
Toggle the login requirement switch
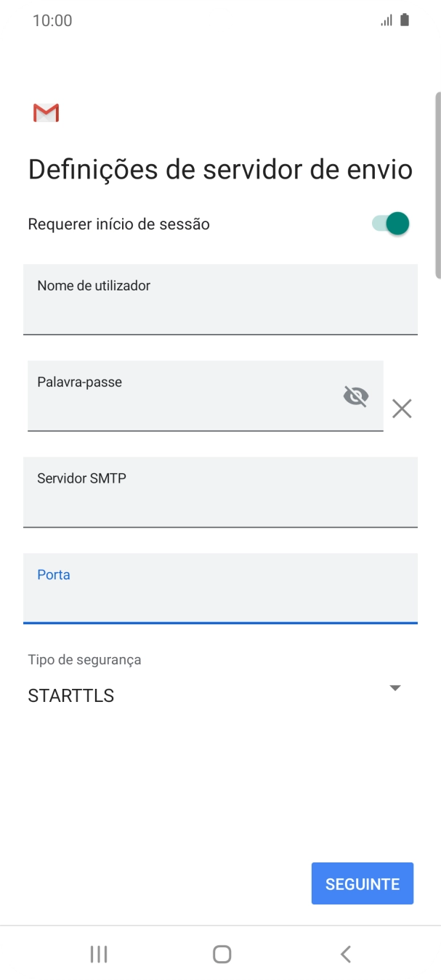(390, 224)
